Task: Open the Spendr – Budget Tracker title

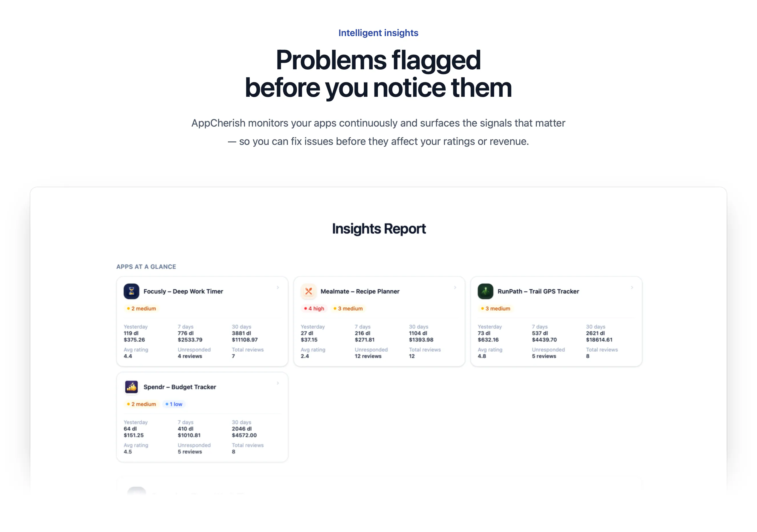Action: click(180, 387)
